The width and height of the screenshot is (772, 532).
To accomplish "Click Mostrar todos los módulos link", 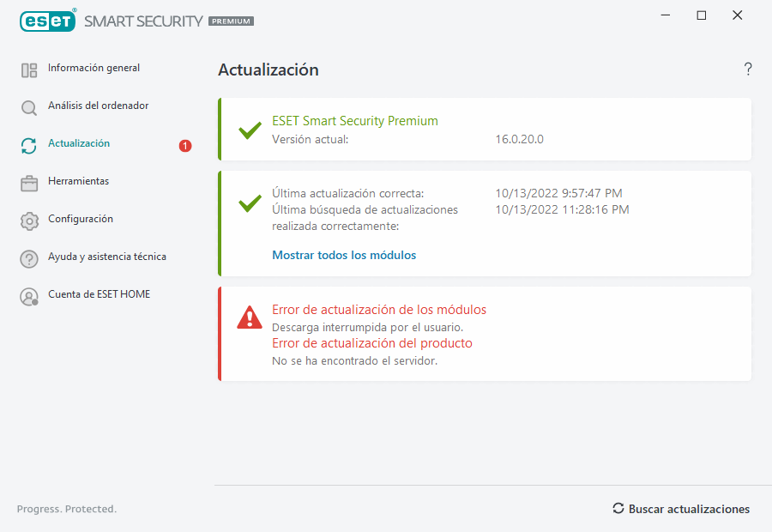I will tap(344, 255).
